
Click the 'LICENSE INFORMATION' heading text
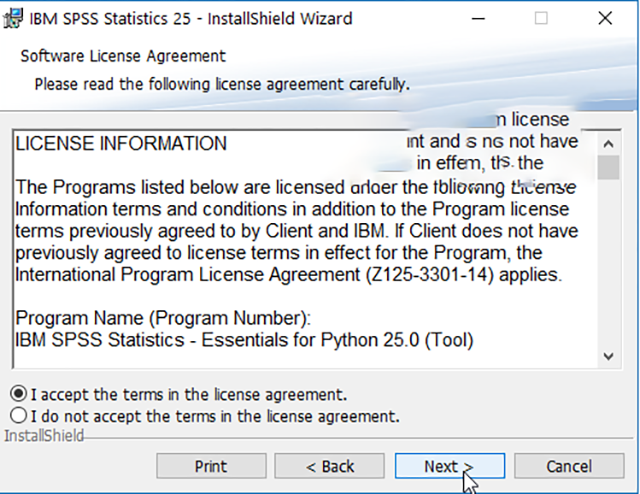pos(121,144)
